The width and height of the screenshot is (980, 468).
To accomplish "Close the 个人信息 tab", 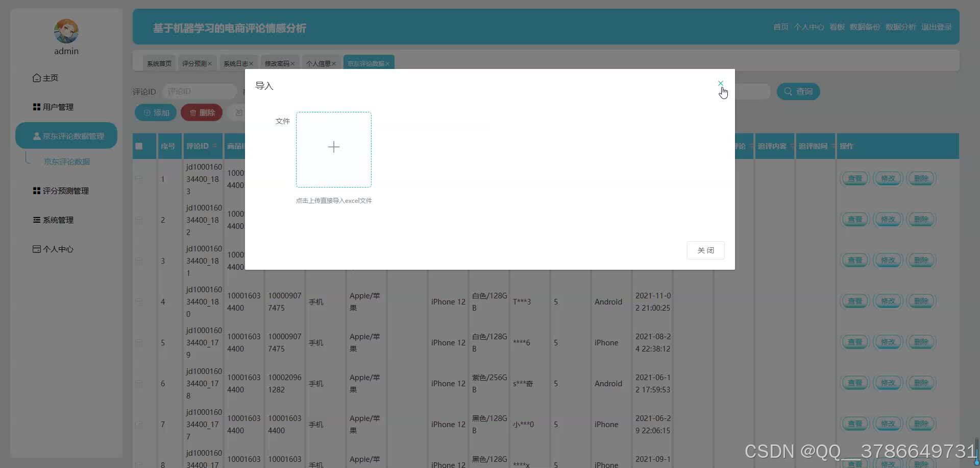I will click(334, 64).
